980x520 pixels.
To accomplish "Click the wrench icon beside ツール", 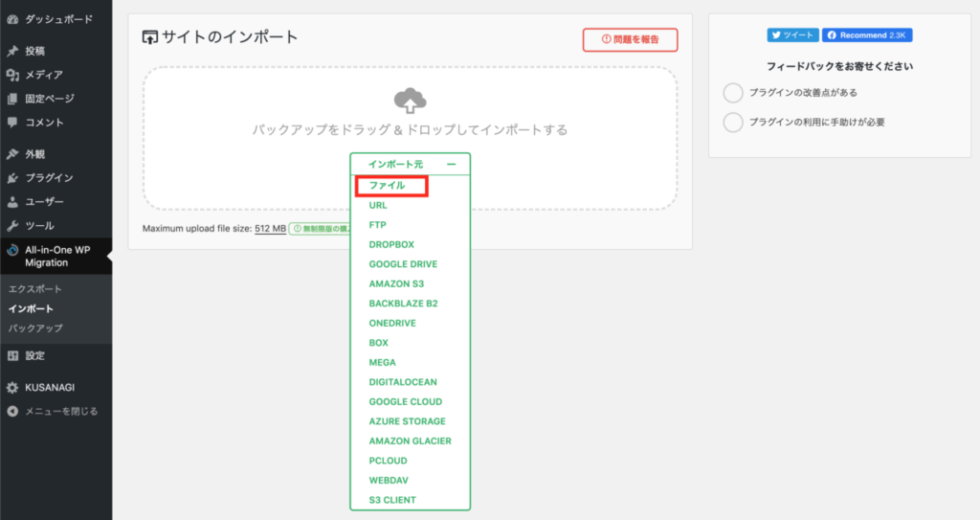I will pos(12,226).
